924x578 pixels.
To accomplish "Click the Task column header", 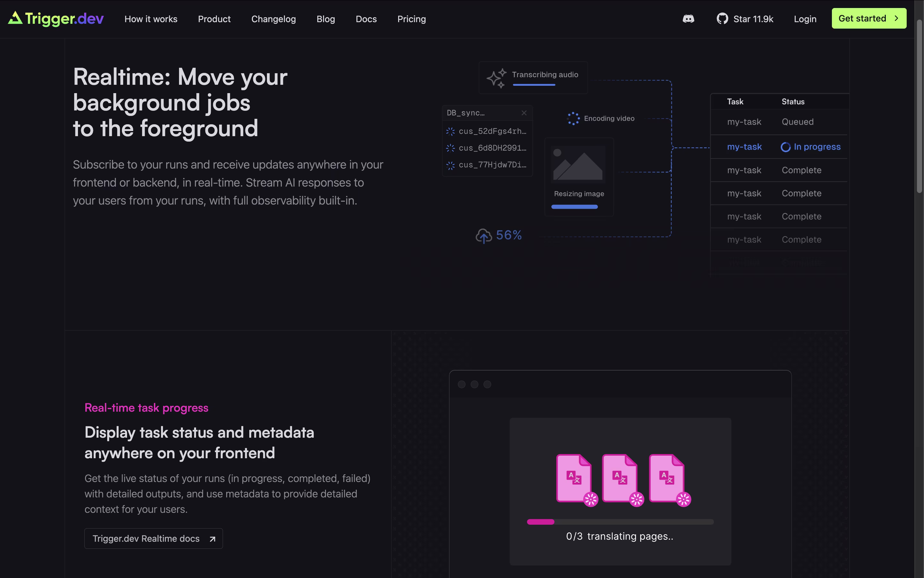I will pyautogui.click(x=735, y=102).
